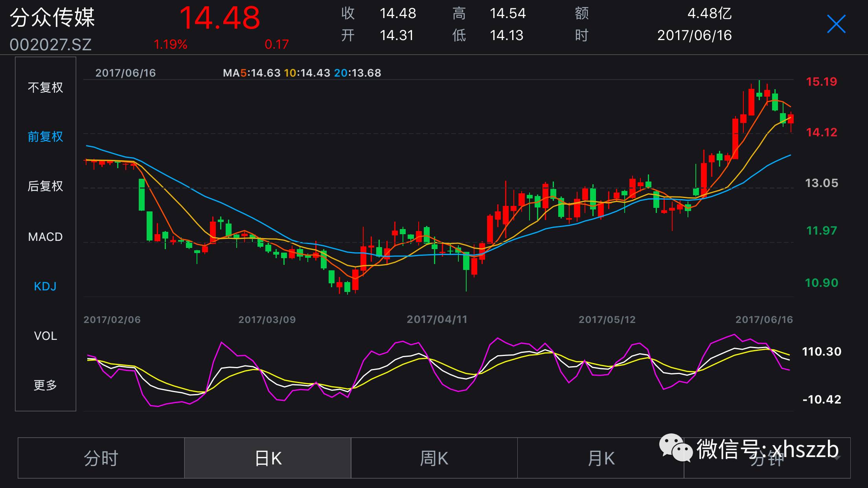Click KDJ scale value -10.42
The height and width of the screenshot is (488, 868).
tap(822, 400)
